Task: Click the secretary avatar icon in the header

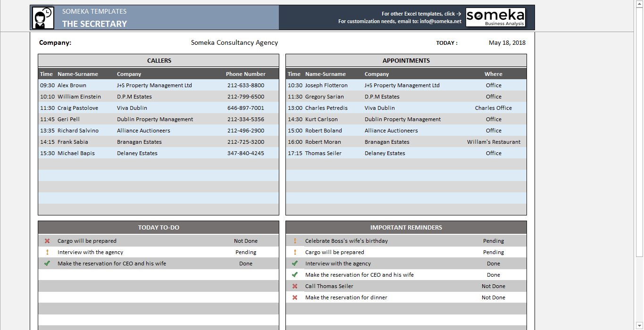Action: (42, 16)
